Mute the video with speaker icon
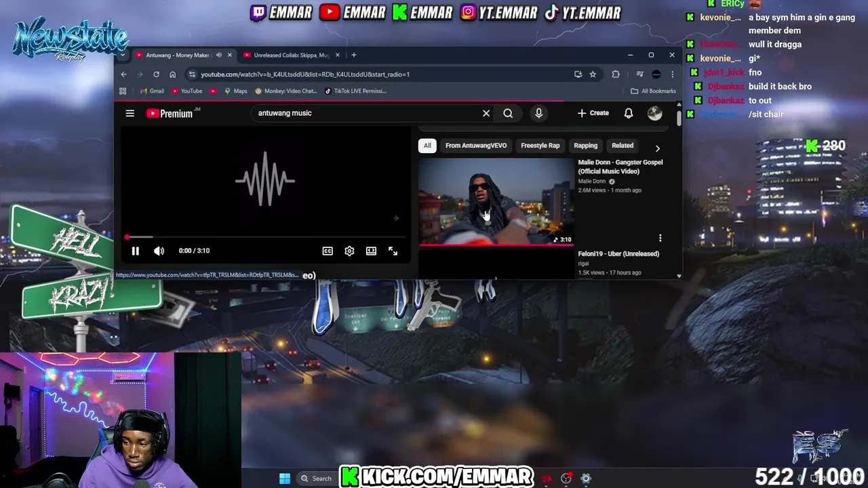The height and width of the screenshot is (488, 868). (x=159, y=251)
